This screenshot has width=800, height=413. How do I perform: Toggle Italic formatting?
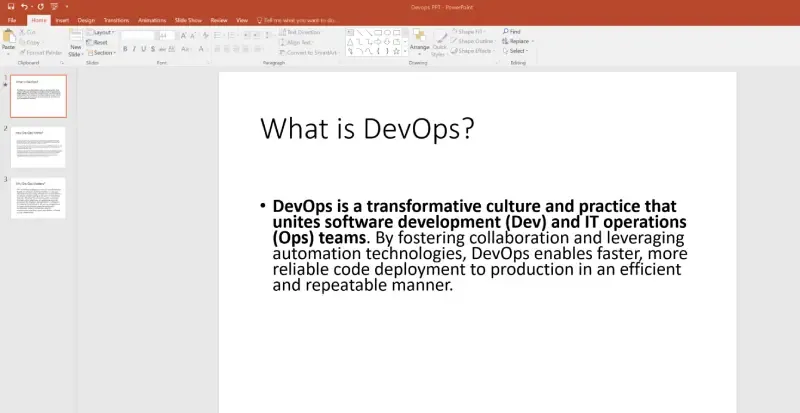pyautogui.click(x=134, y=49)
